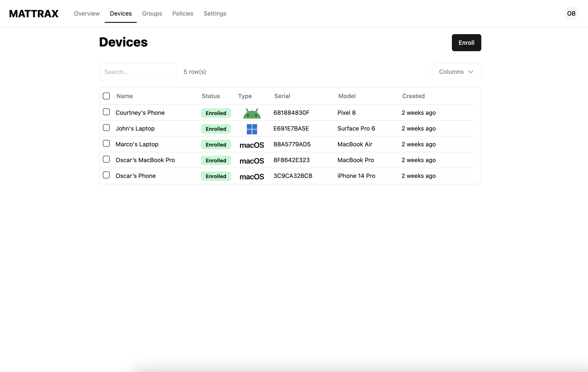Image resolution: width=588 pixels, height=372 pixels.
Task: Click the Enrolled status badge on Courtney's Phone
Action: pos(216,113)
